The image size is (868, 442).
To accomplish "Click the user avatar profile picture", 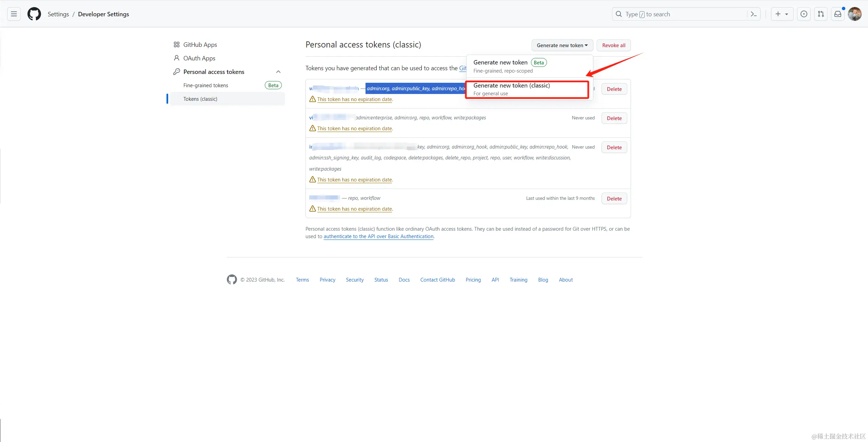I will (854, 14).
